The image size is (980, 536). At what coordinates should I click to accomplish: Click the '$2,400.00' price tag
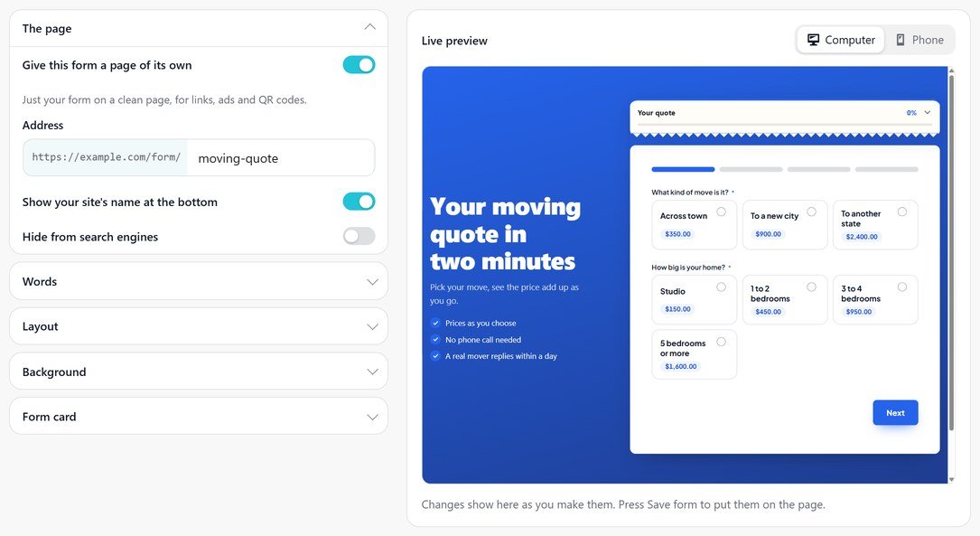click(x=862, y=237)
